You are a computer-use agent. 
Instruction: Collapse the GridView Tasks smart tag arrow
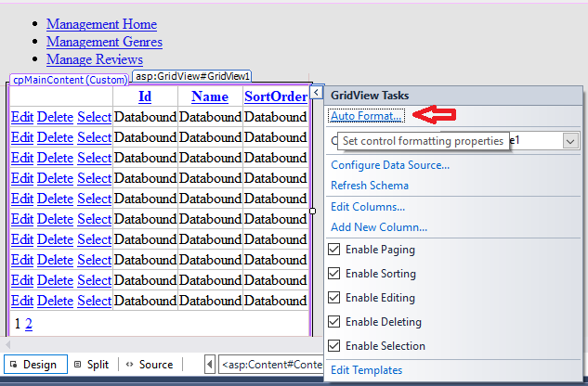(317, 94)
